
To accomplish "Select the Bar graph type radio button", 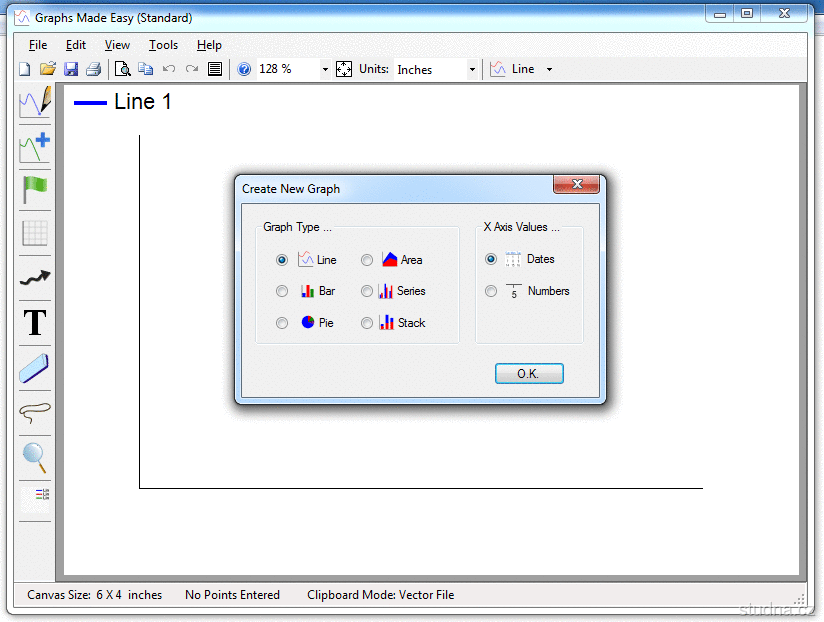I will [x=282, y=291].
